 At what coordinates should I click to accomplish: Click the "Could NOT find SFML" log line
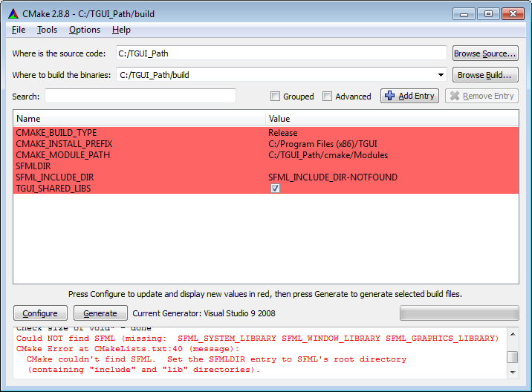[x=258, y=339]
